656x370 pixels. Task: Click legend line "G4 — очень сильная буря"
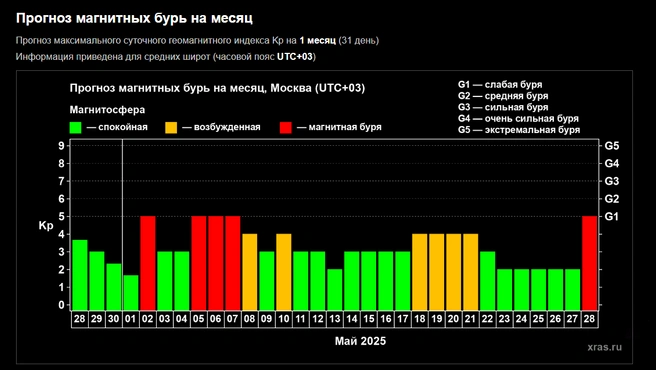[x=518, y=119]
